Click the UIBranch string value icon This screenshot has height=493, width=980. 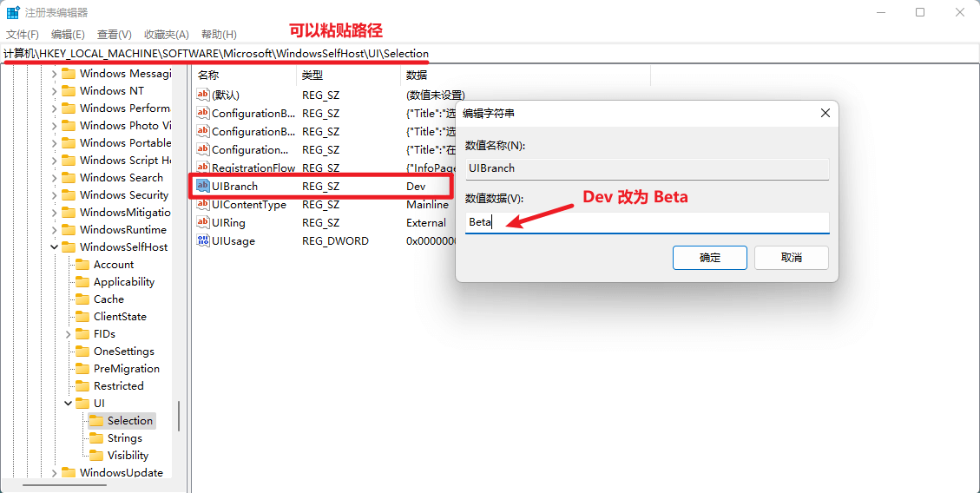[203, 187]
